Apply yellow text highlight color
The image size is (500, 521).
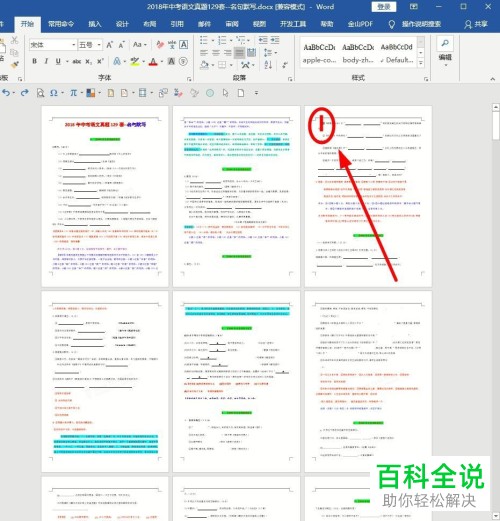[x=135, y=62]
